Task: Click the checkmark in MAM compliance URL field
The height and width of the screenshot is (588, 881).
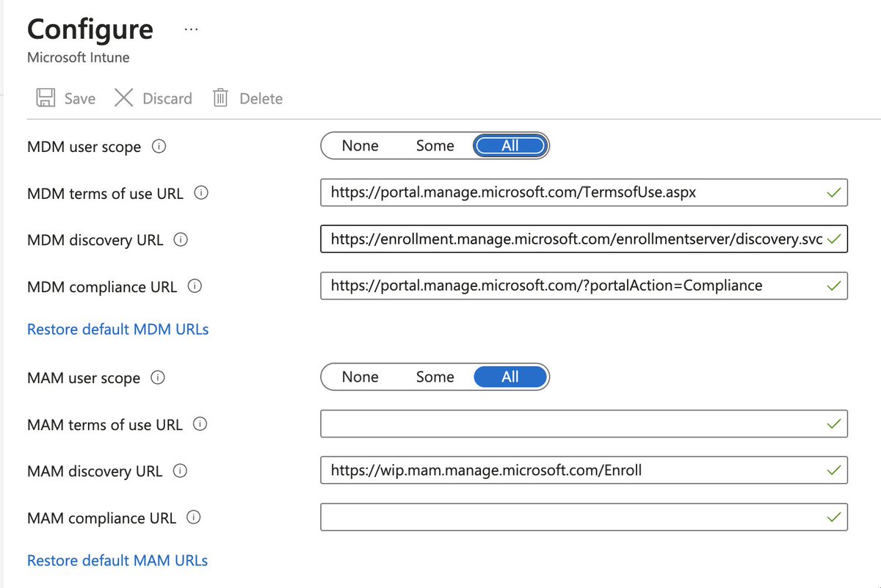Action: point(833,517)
